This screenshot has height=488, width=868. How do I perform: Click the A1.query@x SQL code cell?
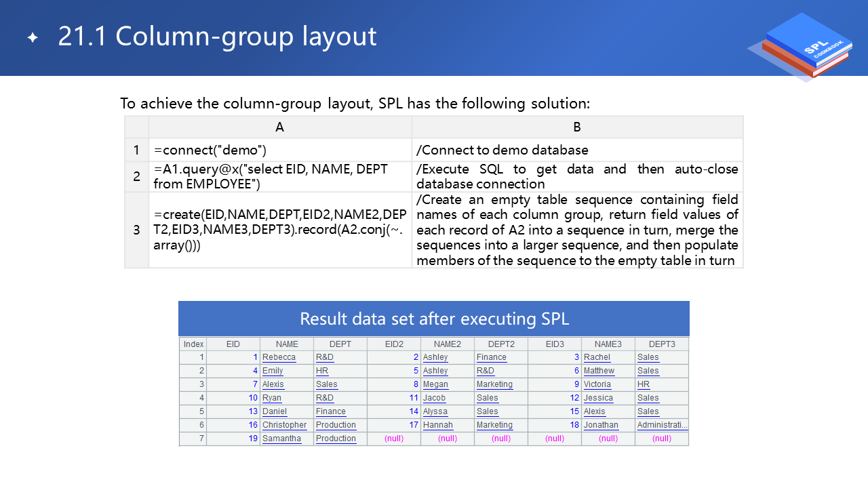tap(279, 176)
